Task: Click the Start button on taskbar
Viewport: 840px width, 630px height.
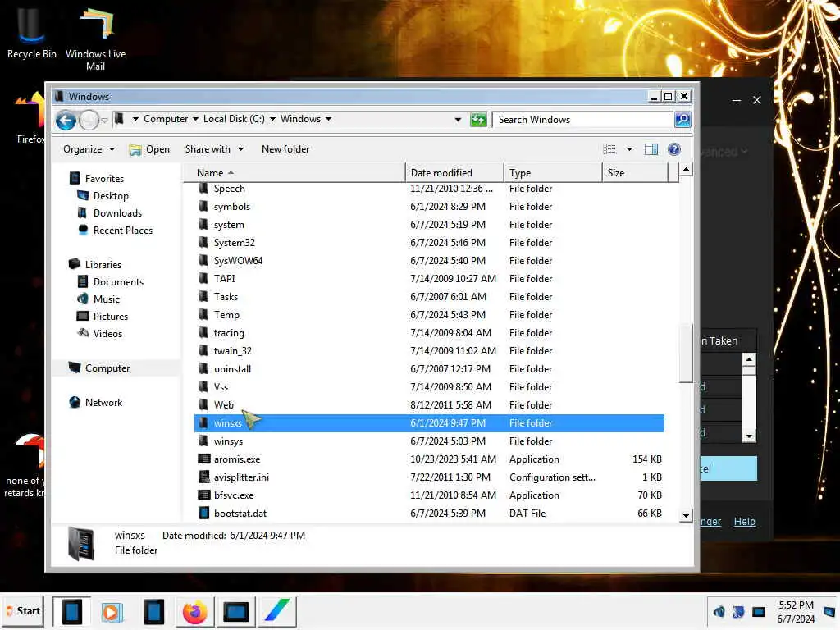Action: coord(22,611)
